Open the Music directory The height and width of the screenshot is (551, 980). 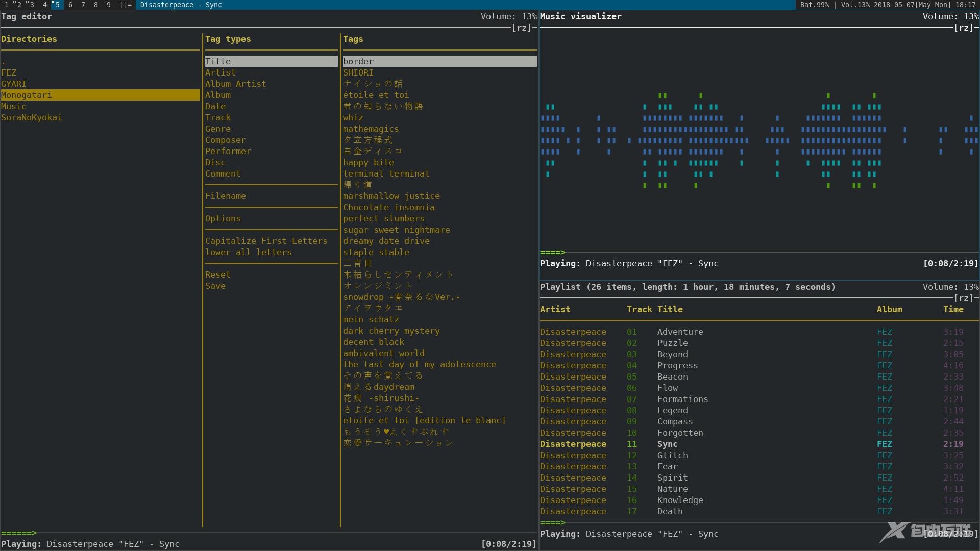101,106
